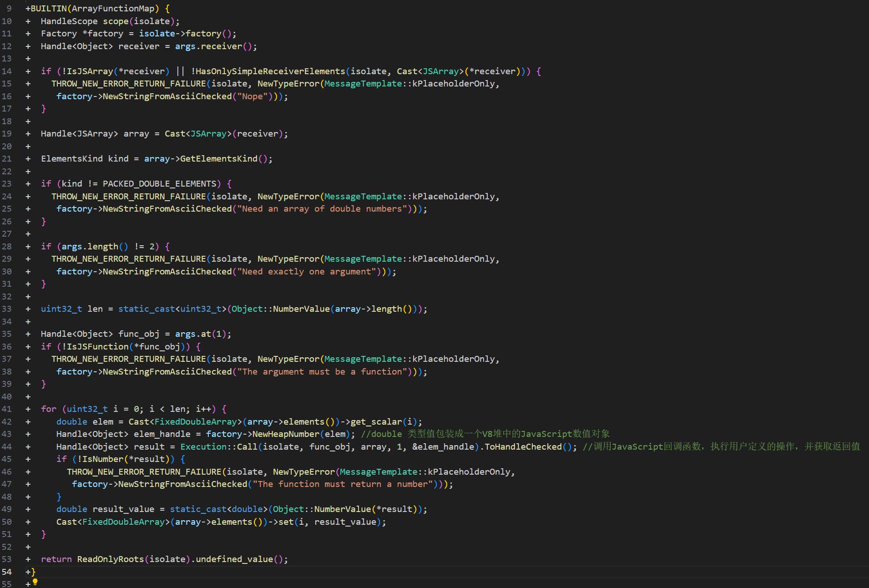The image size is (869, 588).
Task: Click the "Need an array of double numbers" string
Action: [322, 209]
